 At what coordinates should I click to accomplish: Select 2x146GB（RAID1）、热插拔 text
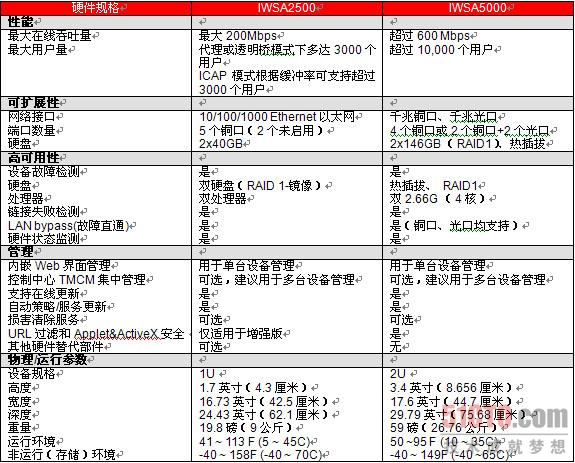click(x=468, y=144)
